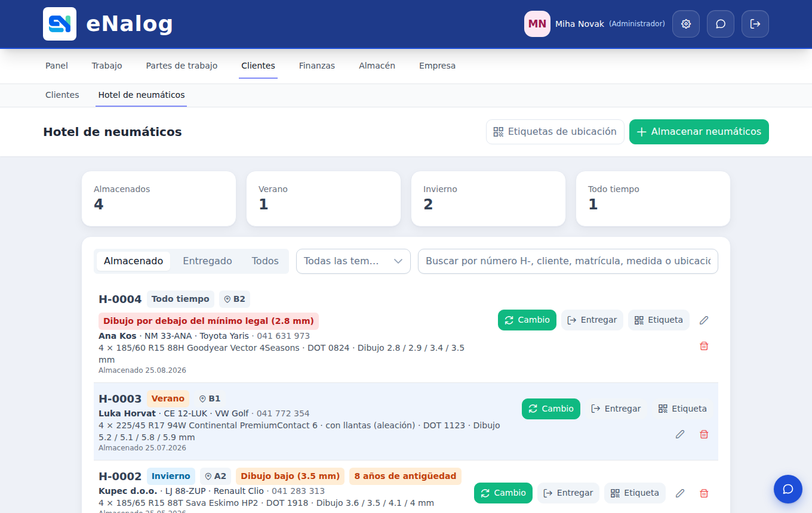Screen dimensions: 812x513
Task: Click Cambio for entry H-0002
Action: 503,493
